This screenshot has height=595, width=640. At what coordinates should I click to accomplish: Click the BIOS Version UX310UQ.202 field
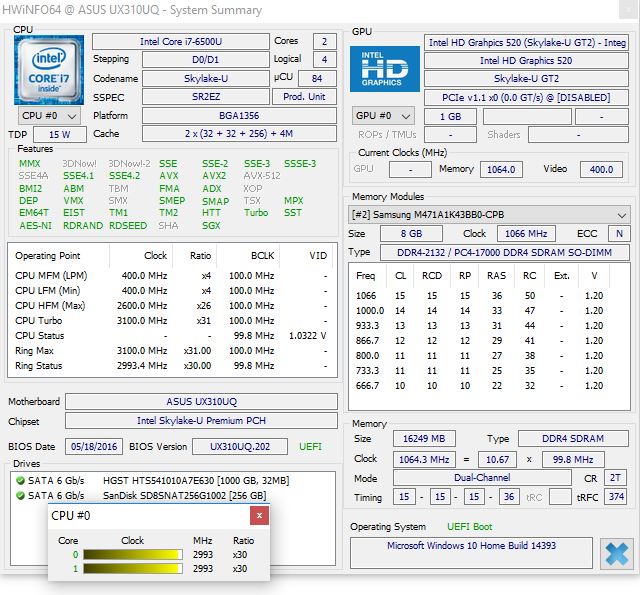(240, 446)
